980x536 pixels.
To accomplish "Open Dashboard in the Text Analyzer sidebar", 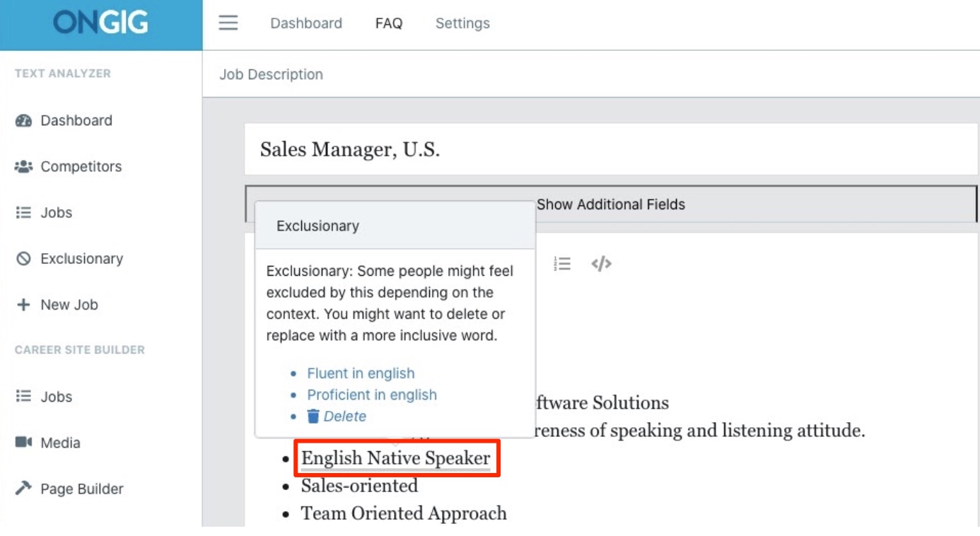I will tap(76, 120).
